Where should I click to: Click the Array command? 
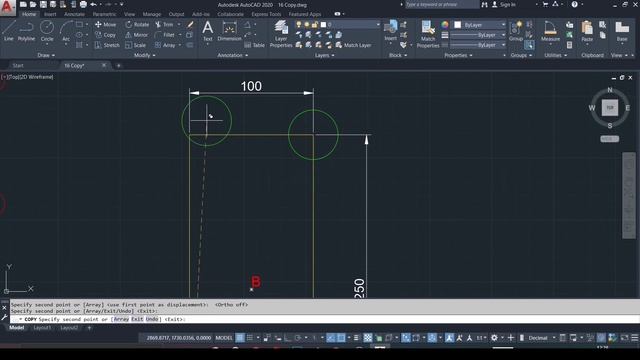click(165, 45)
